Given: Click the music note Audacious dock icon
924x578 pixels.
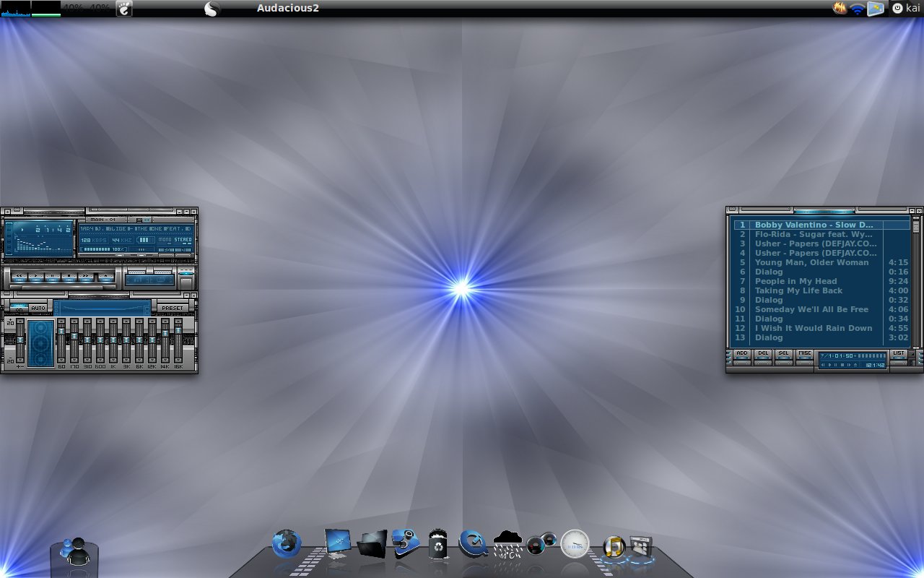Looking at the screenshot, I should (614, 547).
